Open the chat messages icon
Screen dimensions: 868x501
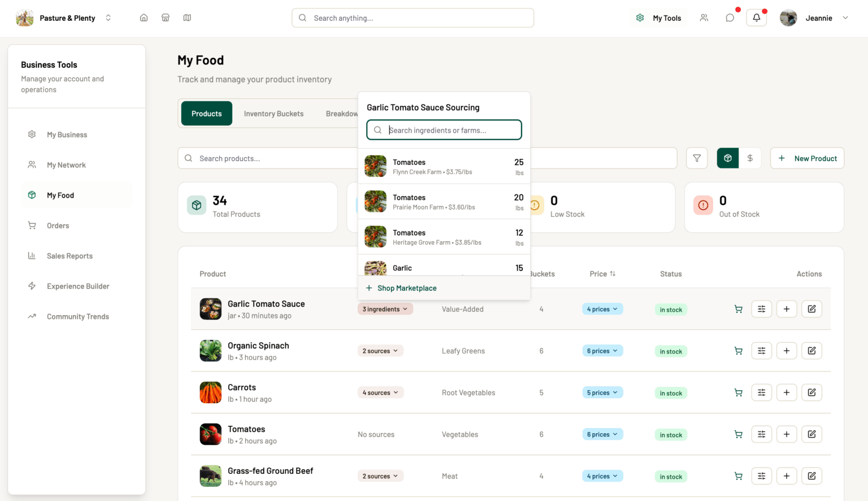click(x=730, y=18)
